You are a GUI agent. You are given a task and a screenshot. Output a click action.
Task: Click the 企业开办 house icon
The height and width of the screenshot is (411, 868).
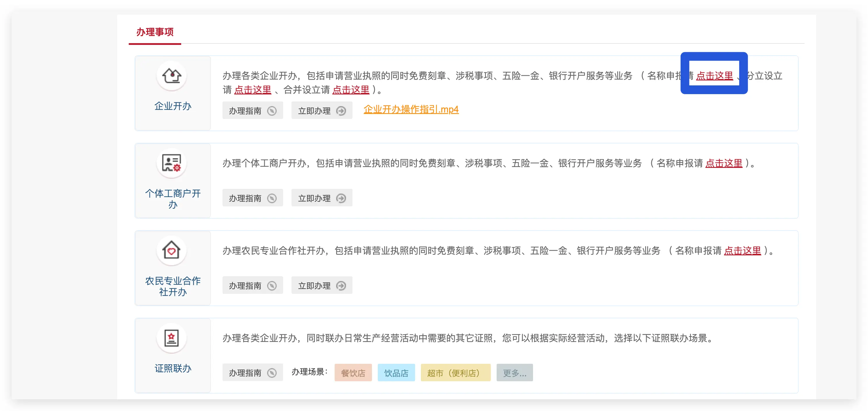tap(172, 76)
